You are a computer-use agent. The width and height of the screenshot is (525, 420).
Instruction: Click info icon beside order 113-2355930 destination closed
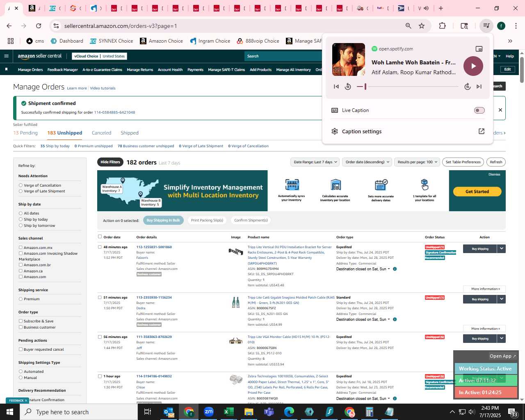pyautogui.click(x=395, y=320)
